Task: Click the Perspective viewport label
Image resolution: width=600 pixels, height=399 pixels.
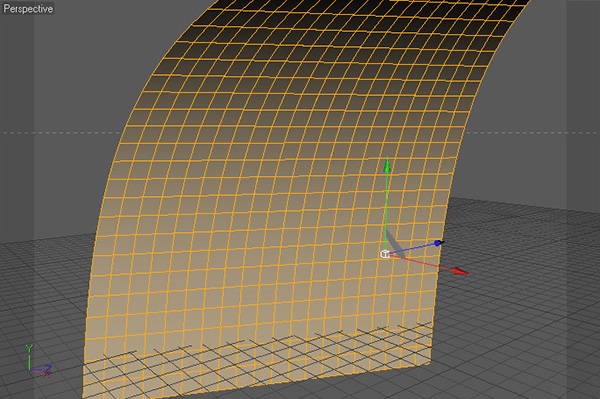Action: 28,8
